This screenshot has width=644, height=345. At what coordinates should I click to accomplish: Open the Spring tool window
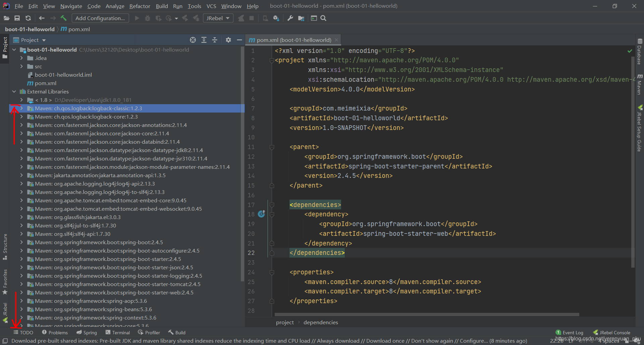click(87, 332)
